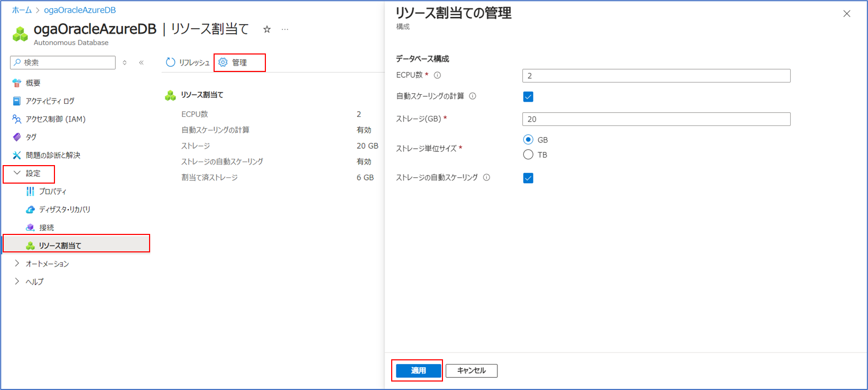Click the ECPU数 input field
The height and width of the screenshot is (390, 868).
pyautogui.click(x=656, y=76)
